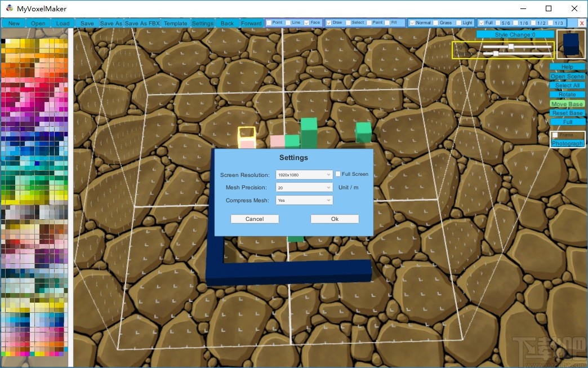Screen dimensions: 588x368
Task: Enable Point drawing mode
Action: (270, 23)
